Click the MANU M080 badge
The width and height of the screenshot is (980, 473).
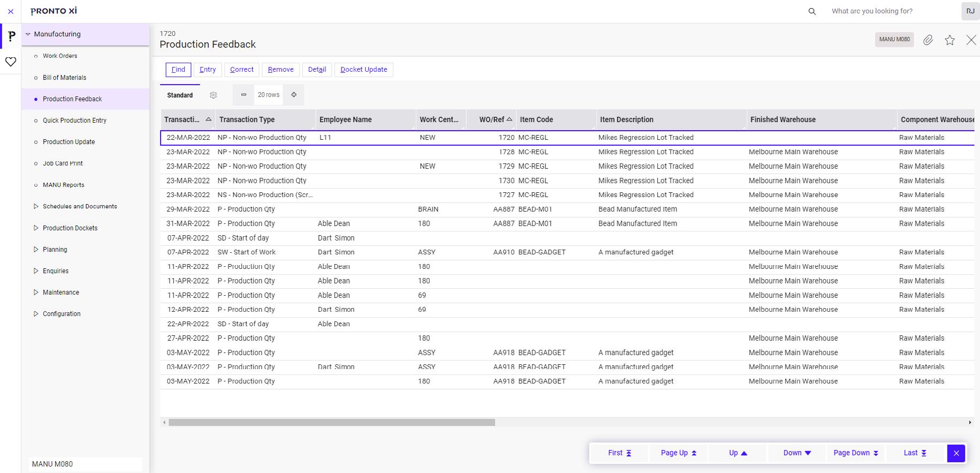[894, 40]
